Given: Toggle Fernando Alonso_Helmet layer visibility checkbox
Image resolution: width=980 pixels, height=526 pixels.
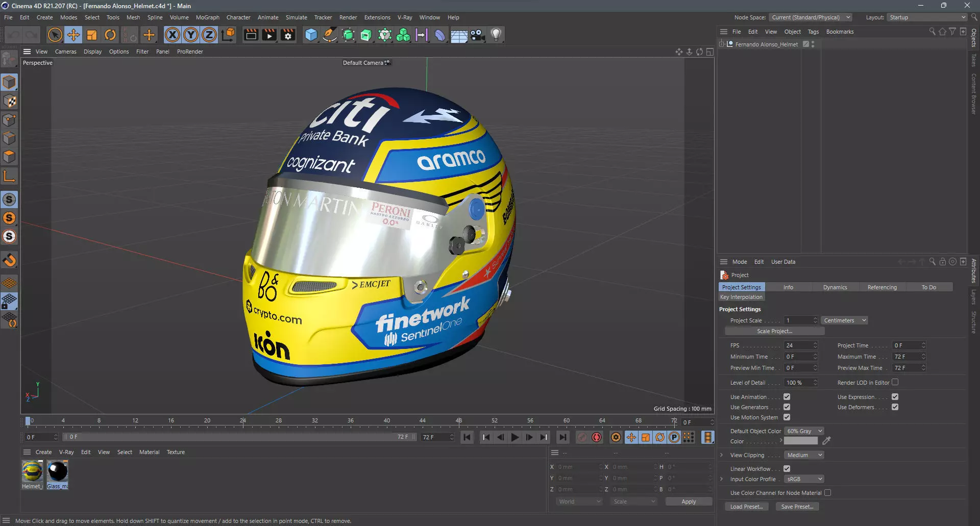Looking at the screenshot, I should coord(806,44).
